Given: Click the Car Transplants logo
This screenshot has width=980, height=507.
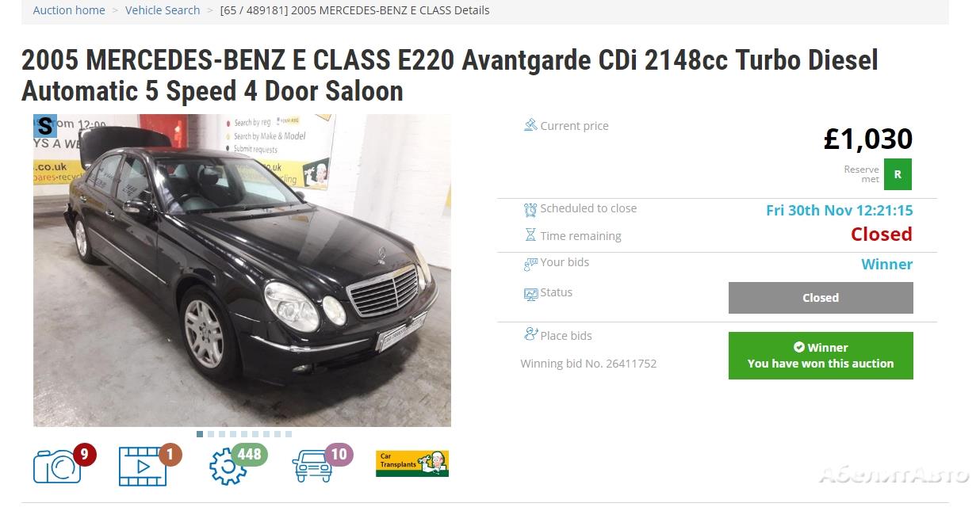Looking at the screenshot, I should click(412, 463).
